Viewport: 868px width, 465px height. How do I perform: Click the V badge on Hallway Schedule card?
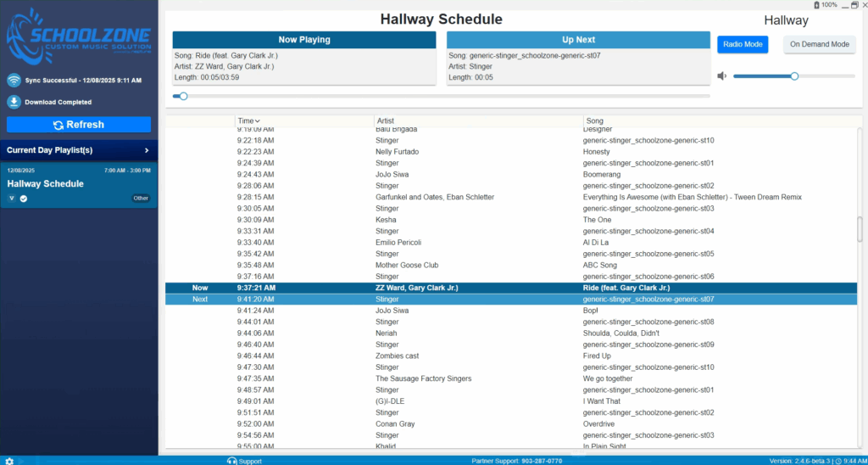12,199
